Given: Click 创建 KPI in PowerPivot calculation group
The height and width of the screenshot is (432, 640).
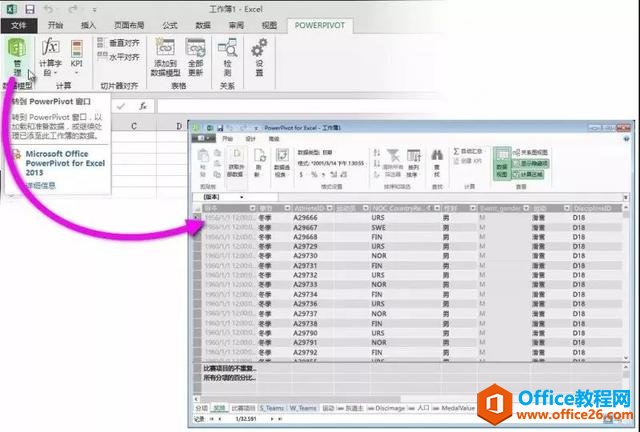Looking at the screenshot, I should [x=468, y=161].
